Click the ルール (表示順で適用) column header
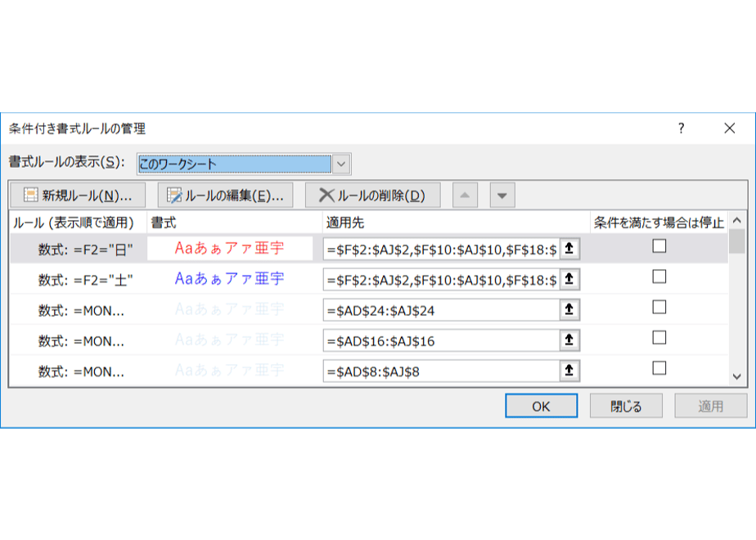 tap(78, 223)
